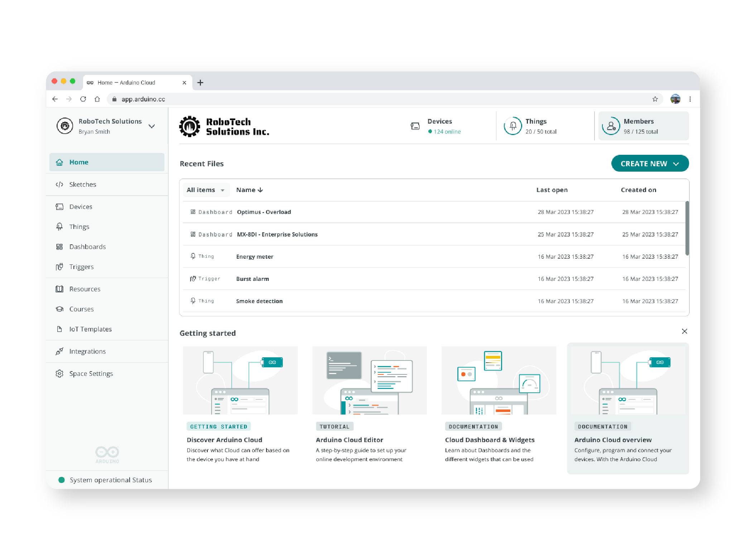746x560 pixels.
Task: Select the Things icon in the sidebar
Action: tap(59, 226)
